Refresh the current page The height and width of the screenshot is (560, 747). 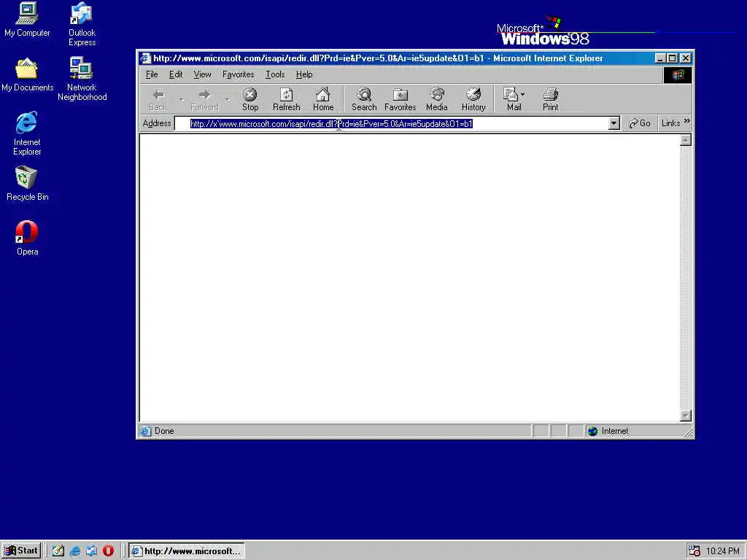286,100
